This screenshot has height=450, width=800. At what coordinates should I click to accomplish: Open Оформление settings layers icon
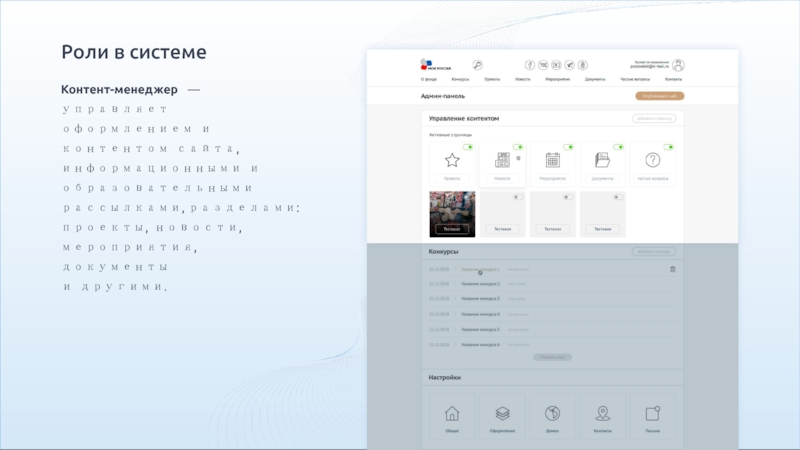pyautogui.click(x=502, y=413)
